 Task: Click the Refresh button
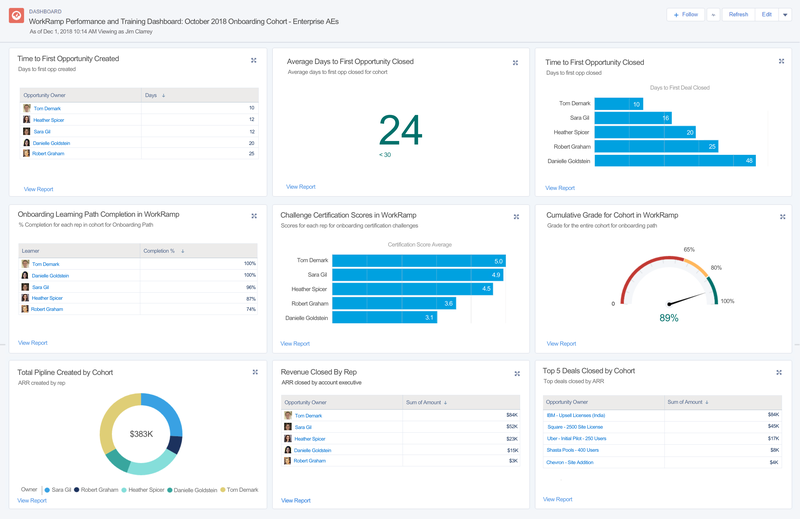[738, 15]
